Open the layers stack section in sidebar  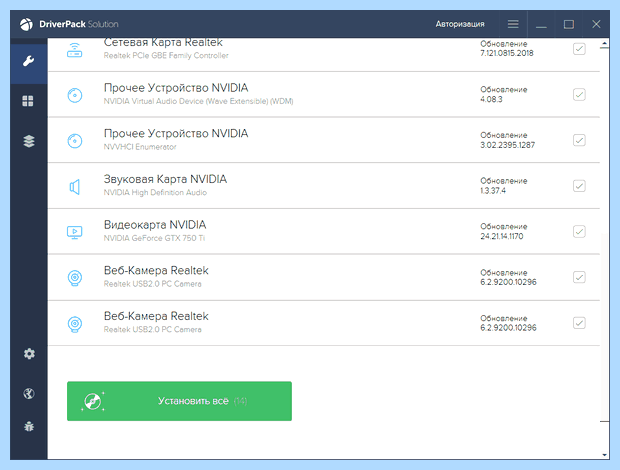click(28, 141)
